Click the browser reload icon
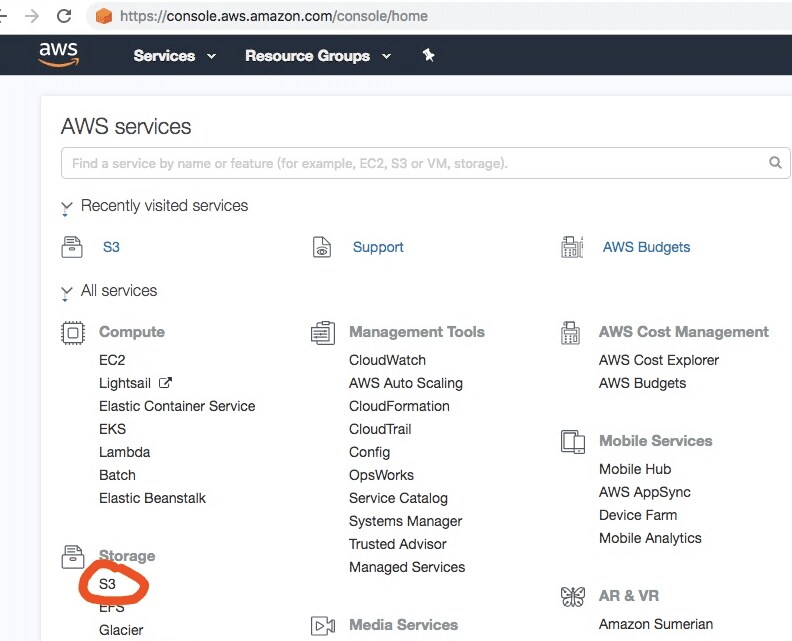The image size is (792, 641). click(x=64, y=16)
